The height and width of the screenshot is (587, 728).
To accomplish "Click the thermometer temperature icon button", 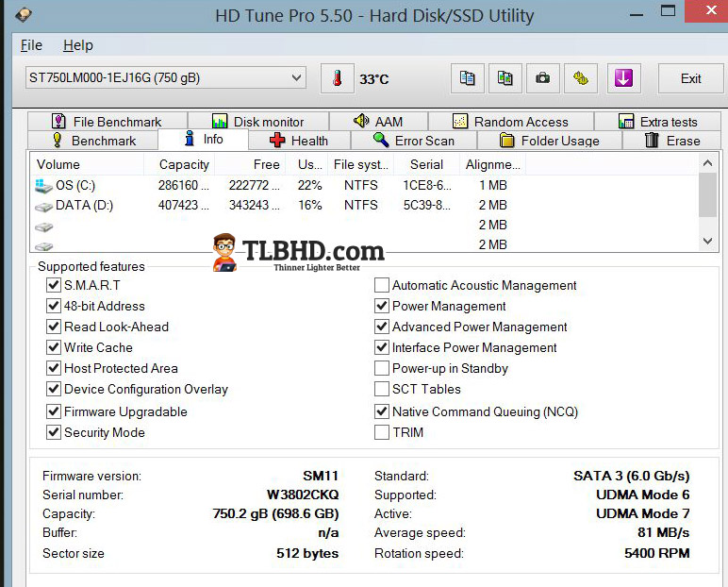I will [338, 78].
